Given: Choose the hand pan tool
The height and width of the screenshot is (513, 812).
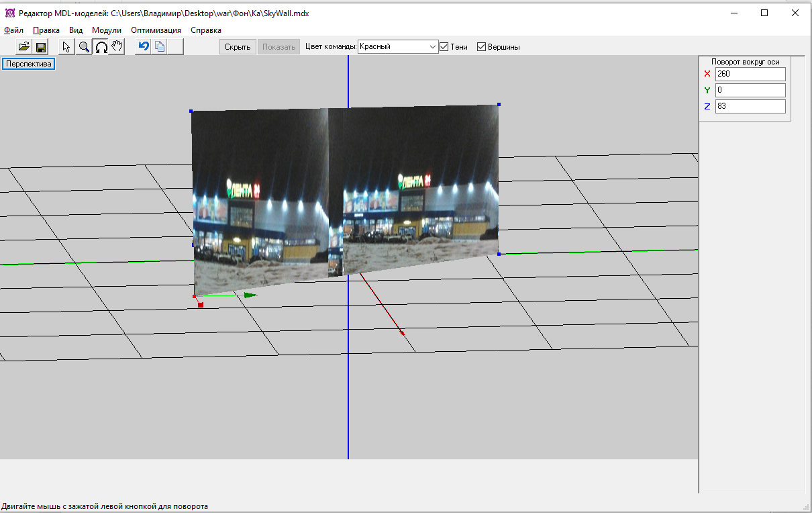Looking at the screenshot, I should point(117,47).
